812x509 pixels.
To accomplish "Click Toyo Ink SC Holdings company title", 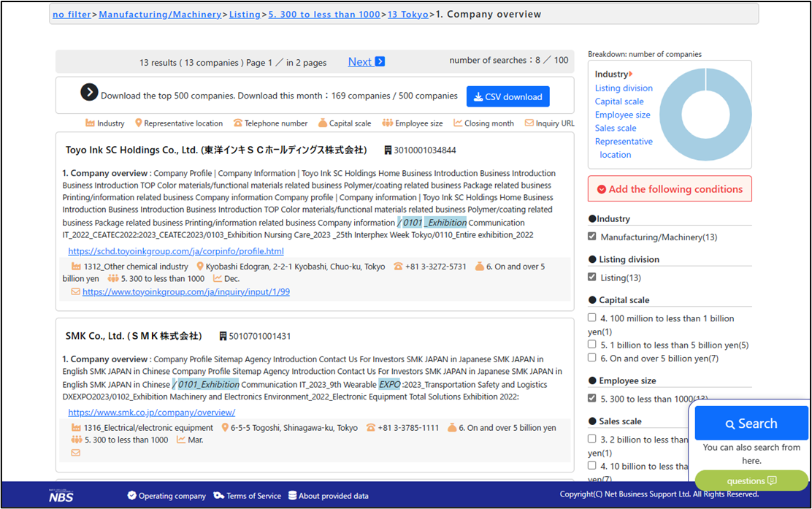I will coord(216,150).
